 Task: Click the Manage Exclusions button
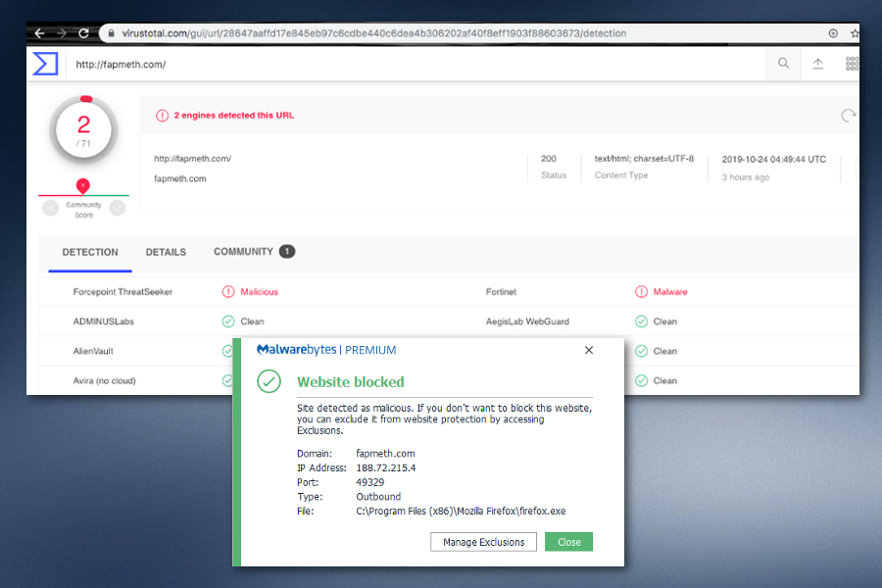pos(484,542)
